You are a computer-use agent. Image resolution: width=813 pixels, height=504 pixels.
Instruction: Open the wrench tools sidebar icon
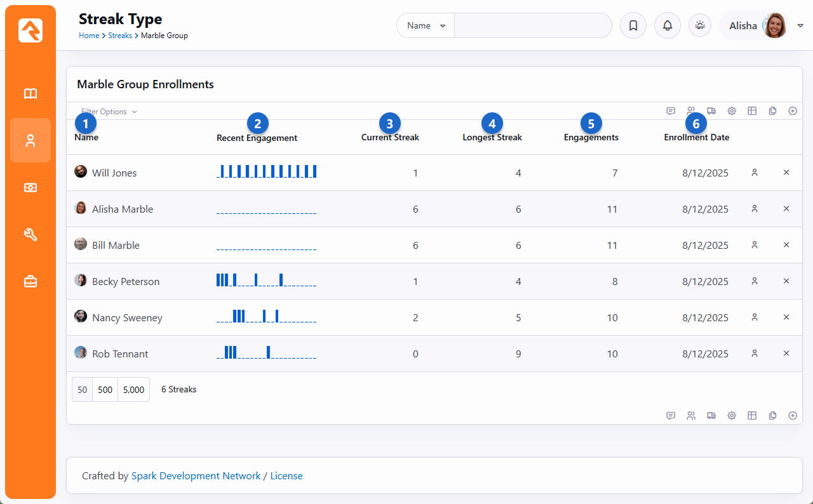pyautogui.click(x=30, y=235)
